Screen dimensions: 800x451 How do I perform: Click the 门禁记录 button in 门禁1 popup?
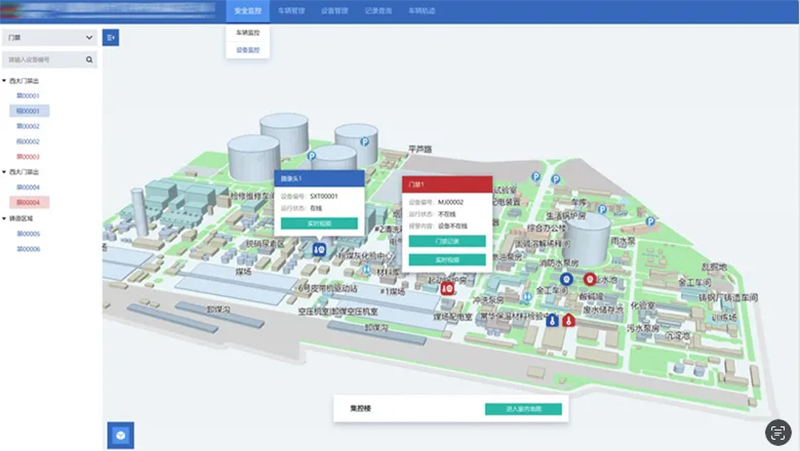tap(447, 242)
